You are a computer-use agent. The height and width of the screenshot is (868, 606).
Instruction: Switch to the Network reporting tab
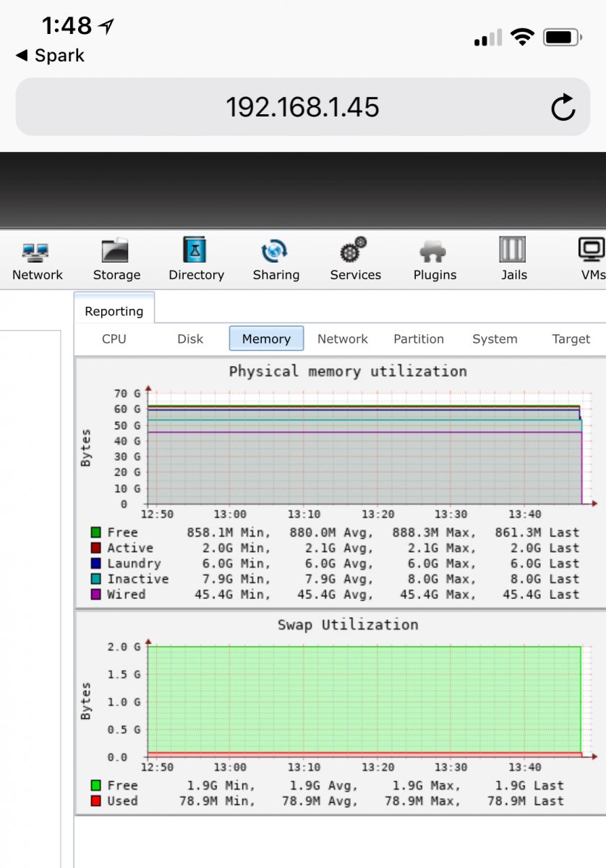tap(343, 339)
